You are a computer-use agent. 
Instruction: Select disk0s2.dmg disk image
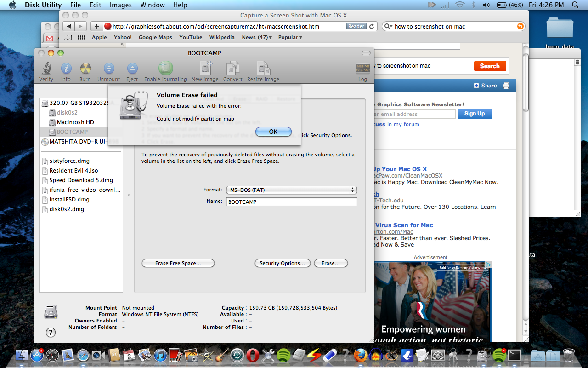(67, 209)
